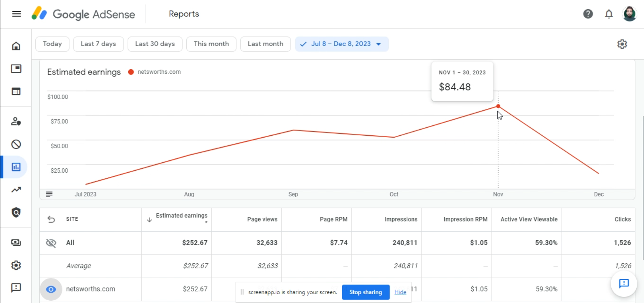Open floating chat feedback button
The image size is (644, 303).
click(x=624, y=284)
